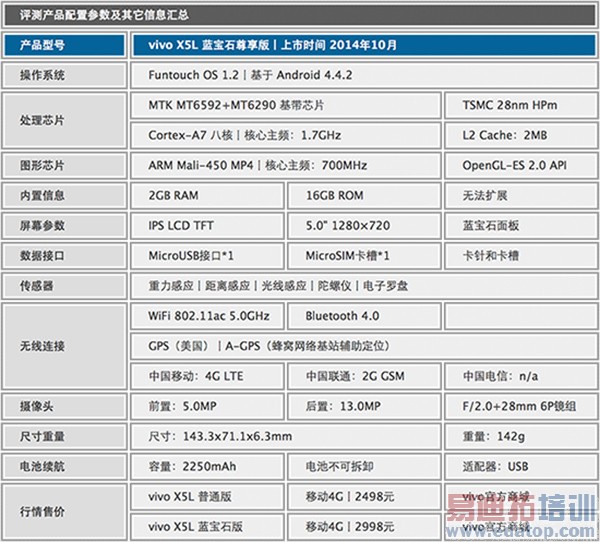Image resolution: width=600 pixels, height=542 pixels.
Task: Select the 尺寸重量 row label
Action: pyautogui.click(x=64, y=437)
